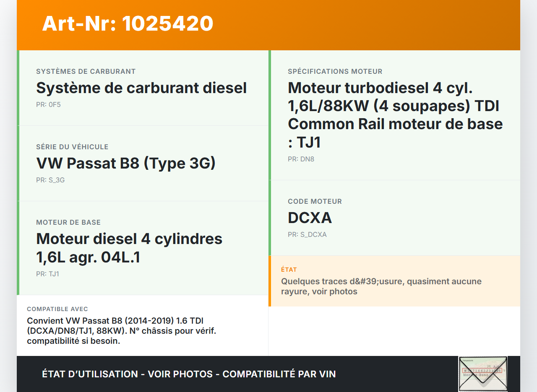This screenshot has width=537, height=392.
Task: Click the PR: DN8 code
Action: point(301,159)
